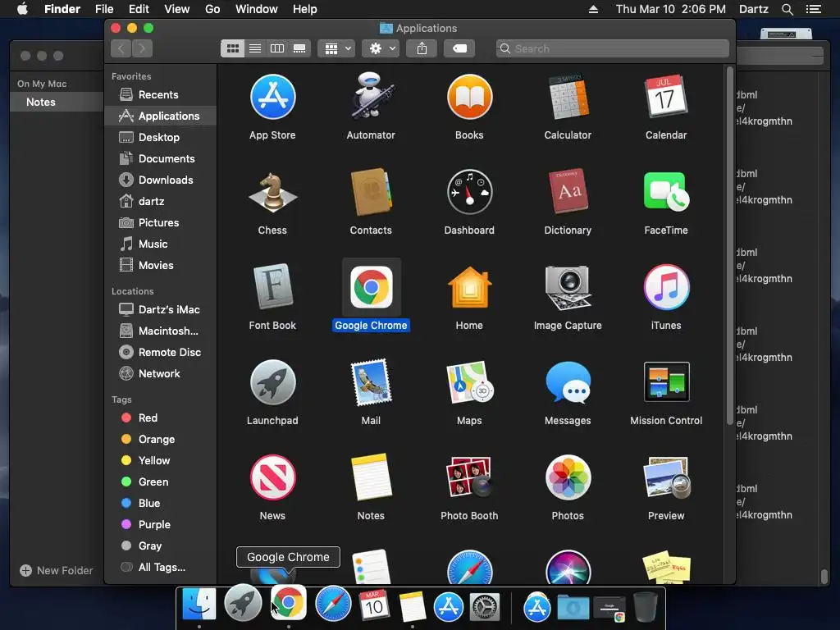Image resolution: width=840 pixels, height=630 pixels.
Task: Select the Font Book app icon
Action: coord(272,288)
